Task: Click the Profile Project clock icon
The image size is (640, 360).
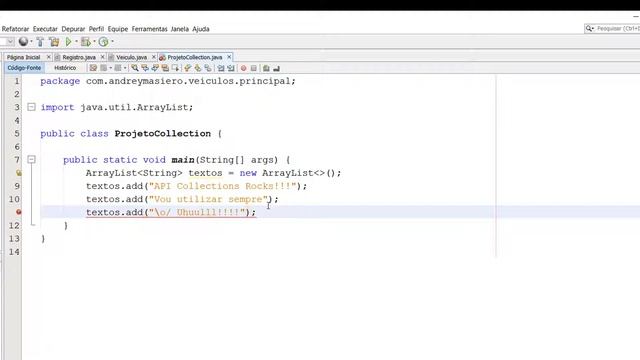Action: [x=104, y=42]
